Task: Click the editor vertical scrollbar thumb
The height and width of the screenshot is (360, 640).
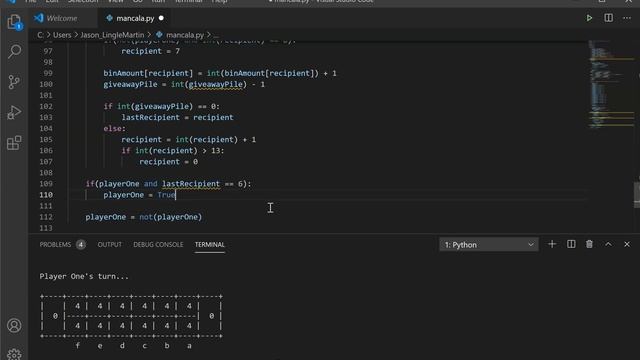Action: [x=637, y=195]
